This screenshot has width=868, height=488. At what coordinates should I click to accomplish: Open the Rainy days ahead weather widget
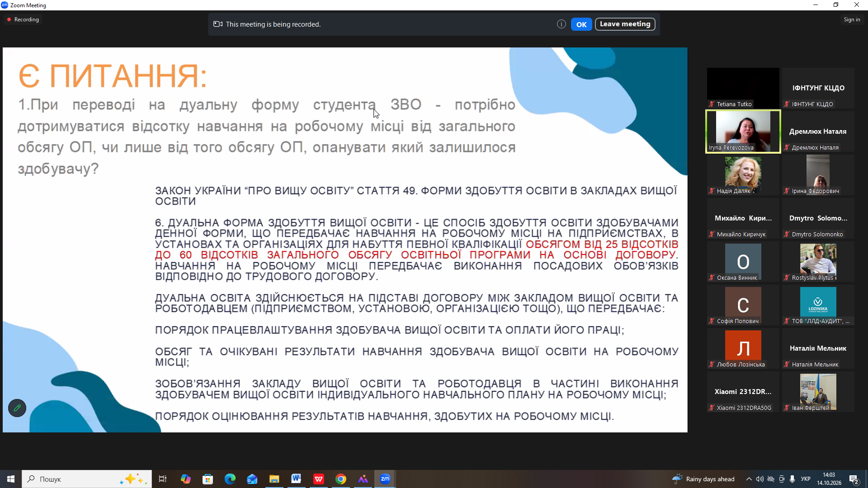[703, 479]
